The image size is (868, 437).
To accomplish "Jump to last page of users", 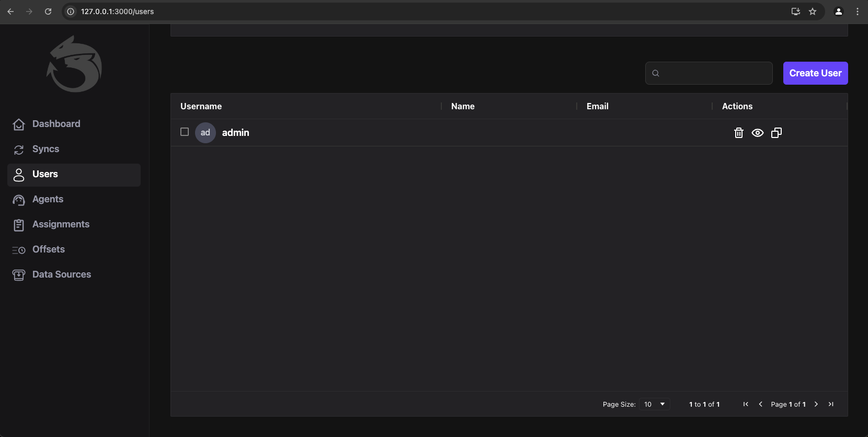I will click(x=831, y=404).
